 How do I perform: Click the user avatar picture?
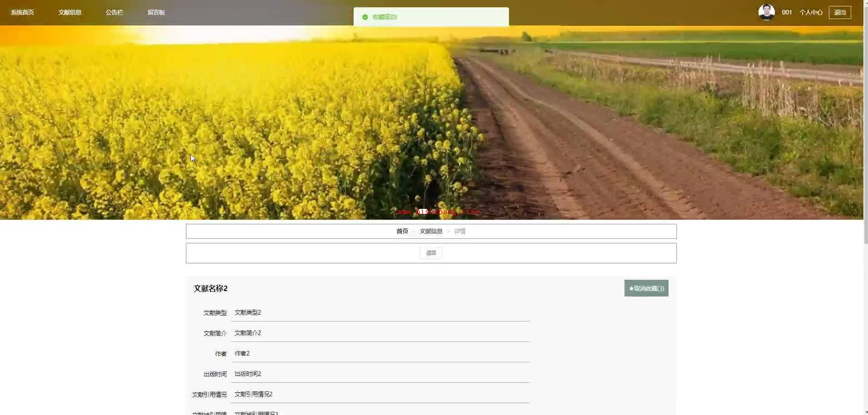click(x=766, y=12)
